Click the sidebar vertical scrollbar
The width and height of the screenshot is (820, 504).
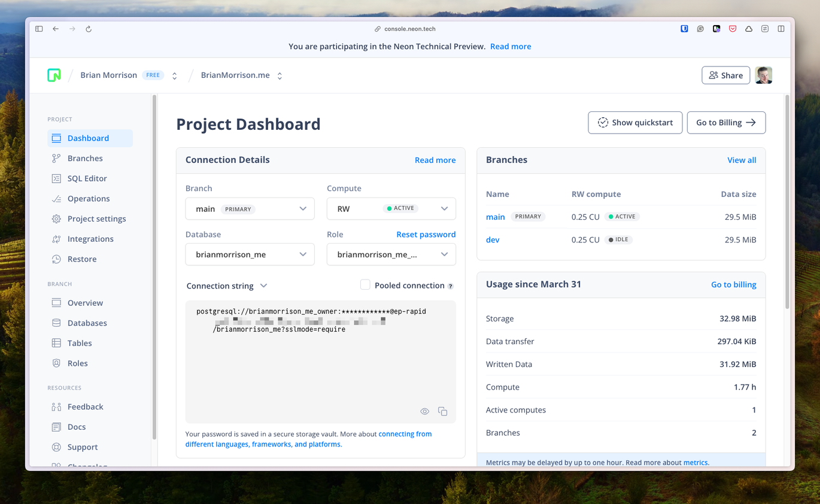tap(154, 266)
